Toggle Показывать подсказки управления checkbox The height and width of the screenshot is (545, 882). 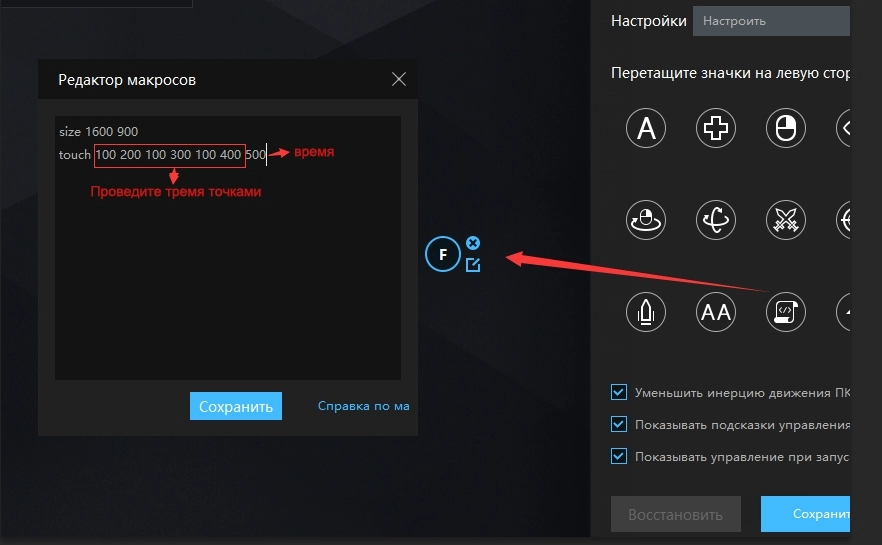coord(619,424)
